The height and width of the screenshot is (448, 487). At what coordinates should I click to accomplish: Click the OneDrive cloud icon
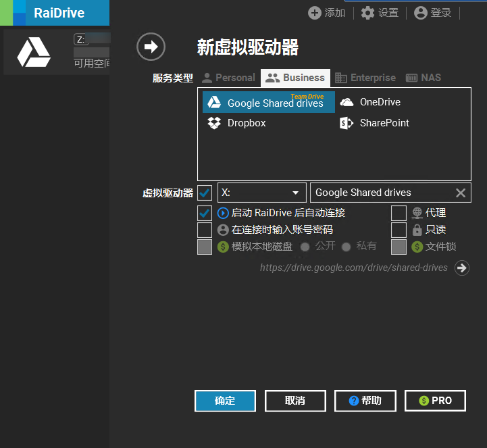click(347, 102)
